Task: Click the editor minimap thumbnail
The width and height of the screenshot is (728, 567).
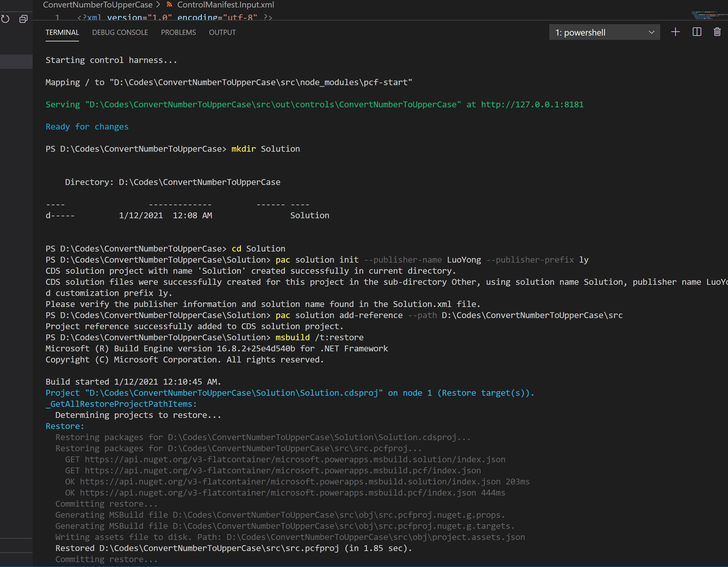Action: point(709,15)
